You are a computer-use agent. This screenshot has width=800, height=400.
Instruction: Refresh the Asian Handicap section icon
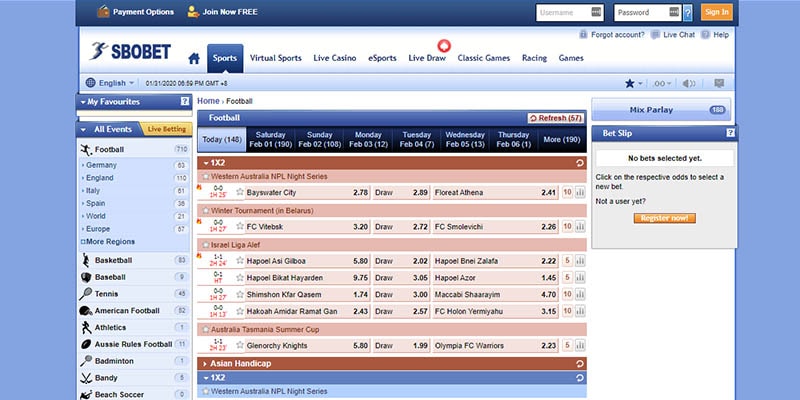coord(580,364)
